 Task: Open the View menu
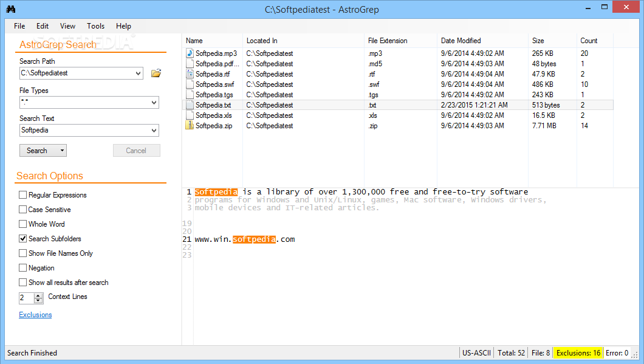point(68,26)
